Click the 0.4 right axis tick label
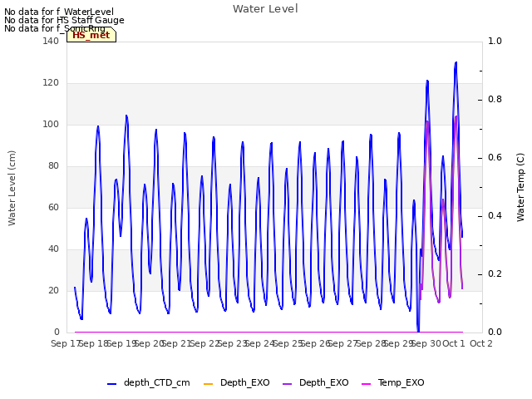Viewport: 532px width, 399px height. point(495,216)
